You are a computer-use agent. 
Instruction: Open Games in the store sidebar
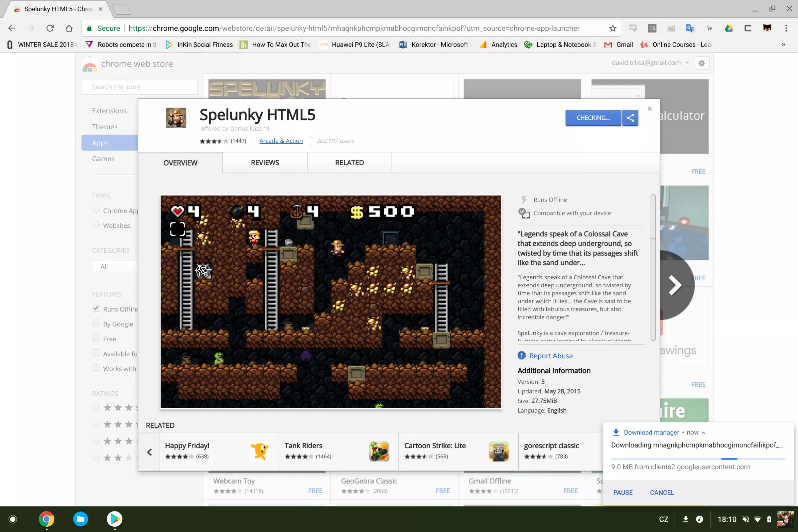point(103,159)
